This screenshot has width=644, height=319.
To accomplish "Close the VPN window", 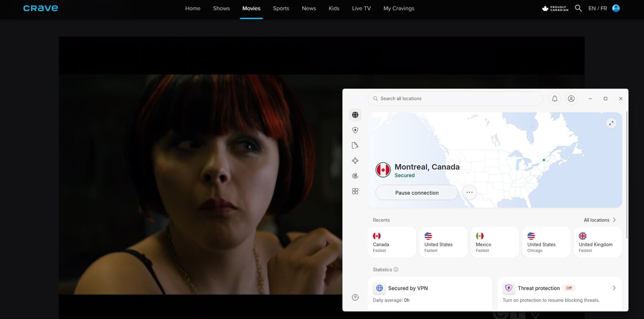I will click(x=620, y=98).
